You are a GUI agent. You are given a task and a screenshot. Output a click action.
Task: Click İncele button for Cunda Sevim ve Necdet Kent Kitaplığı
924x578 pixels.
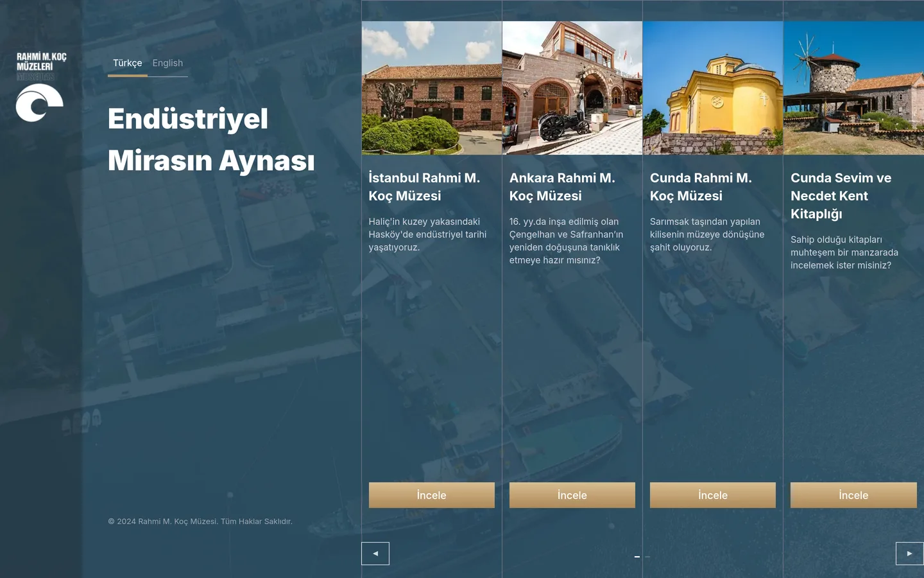tap(853, 495)
